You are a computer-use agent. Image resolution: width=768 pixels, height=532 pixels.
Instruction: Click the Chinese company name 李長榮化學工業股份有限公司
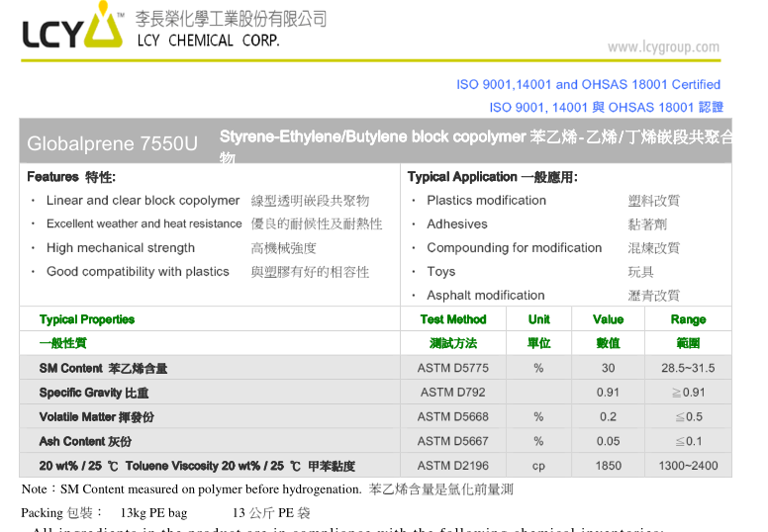click(232, 19)
